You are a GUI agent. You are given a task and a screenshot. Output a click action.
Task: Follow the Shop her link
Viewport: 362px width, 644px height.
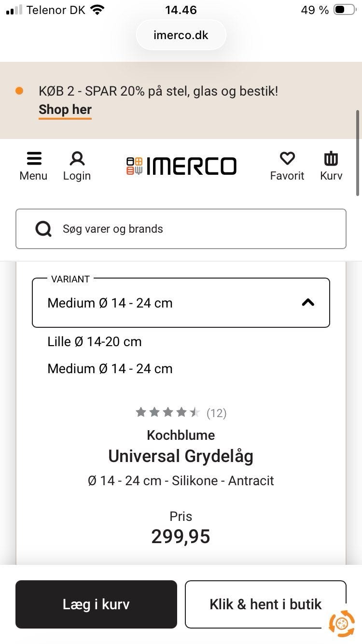[65, 110]
